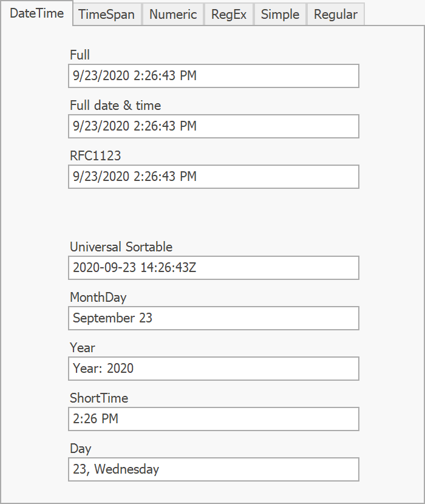Show the Regular tab

pos(335,15)
